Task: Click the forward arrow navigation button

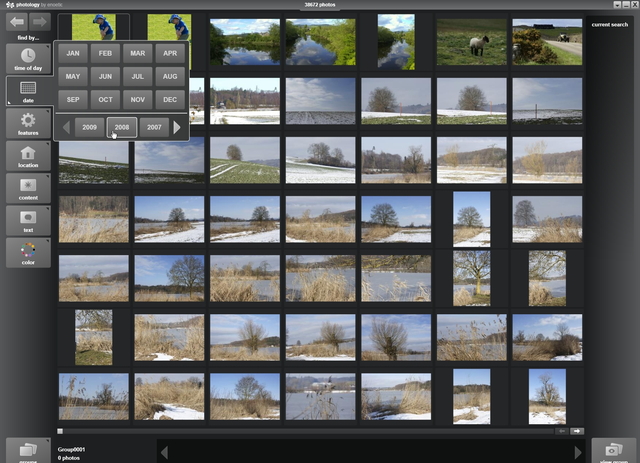Action: click(x=39, y=21)
